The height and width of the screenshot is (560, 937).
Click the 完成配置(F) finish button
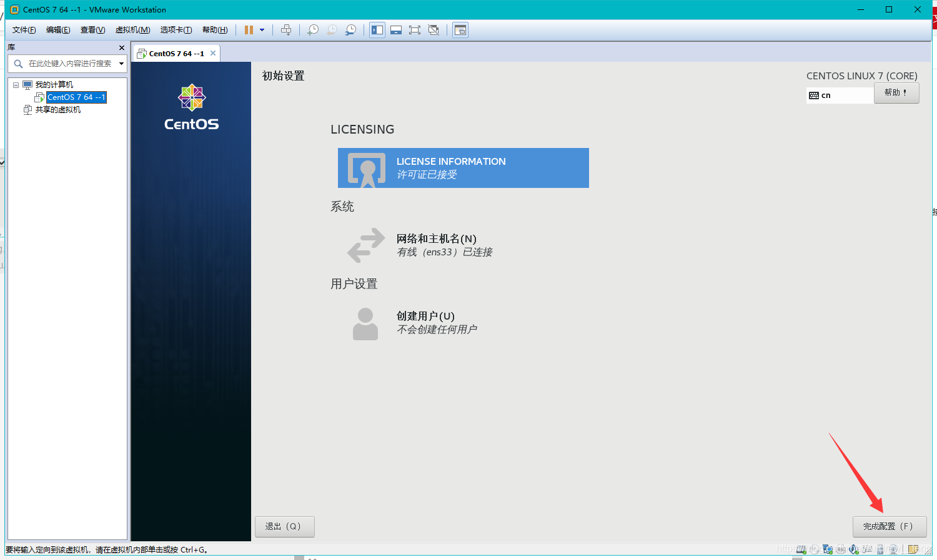890,526
